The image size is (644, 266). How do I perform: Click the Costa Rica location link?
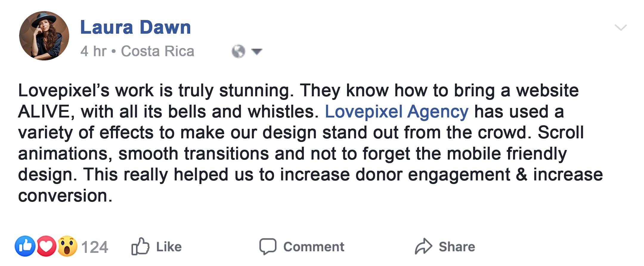[157, 51]
